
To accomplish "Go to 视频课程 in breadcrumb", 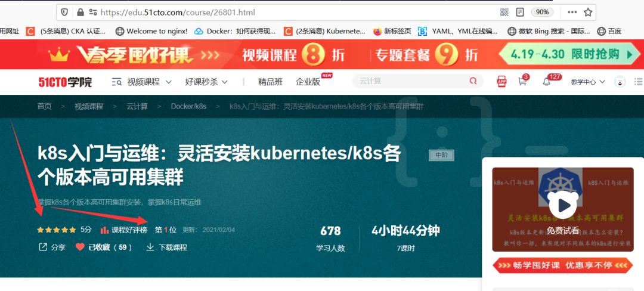I will pyautogui.click(x=89, y=106).
